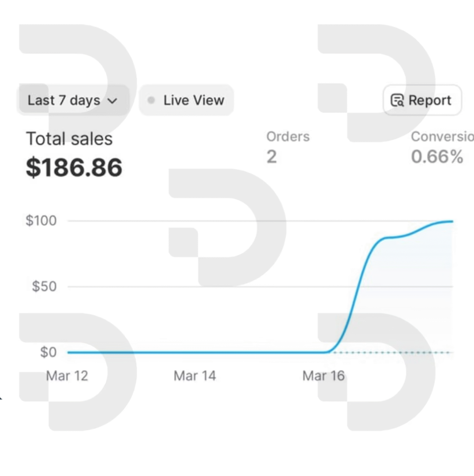474x476 pixels.
Task: Click the Report magnifier document icon
Action: (397, 100)
